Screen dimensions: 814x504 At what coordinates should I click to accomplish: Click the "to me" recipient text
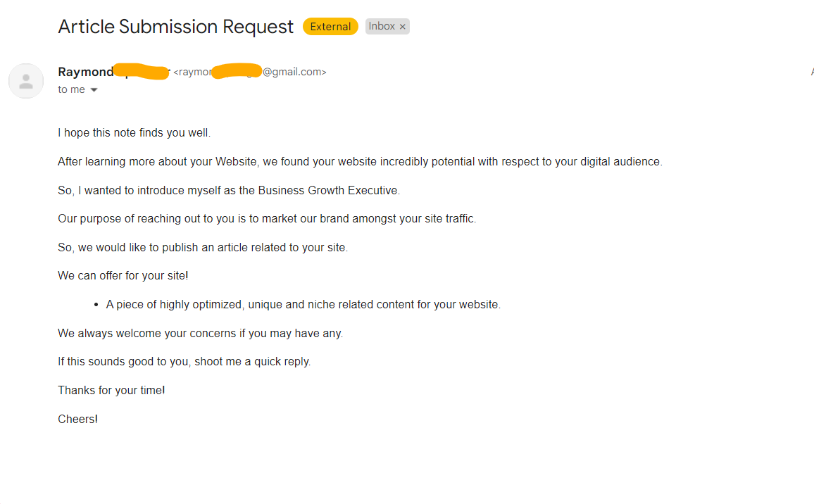pos(71,90)
